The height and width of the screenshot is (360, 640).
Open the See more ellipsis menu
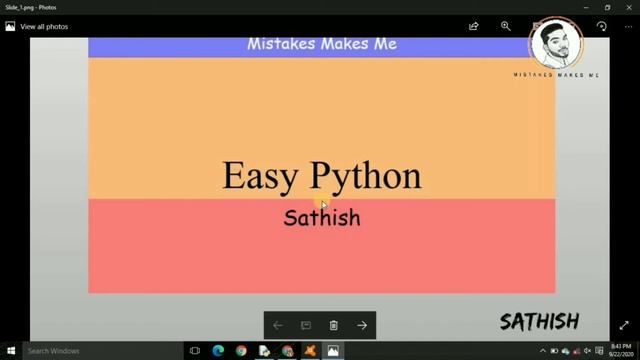[x=628, y=27]
